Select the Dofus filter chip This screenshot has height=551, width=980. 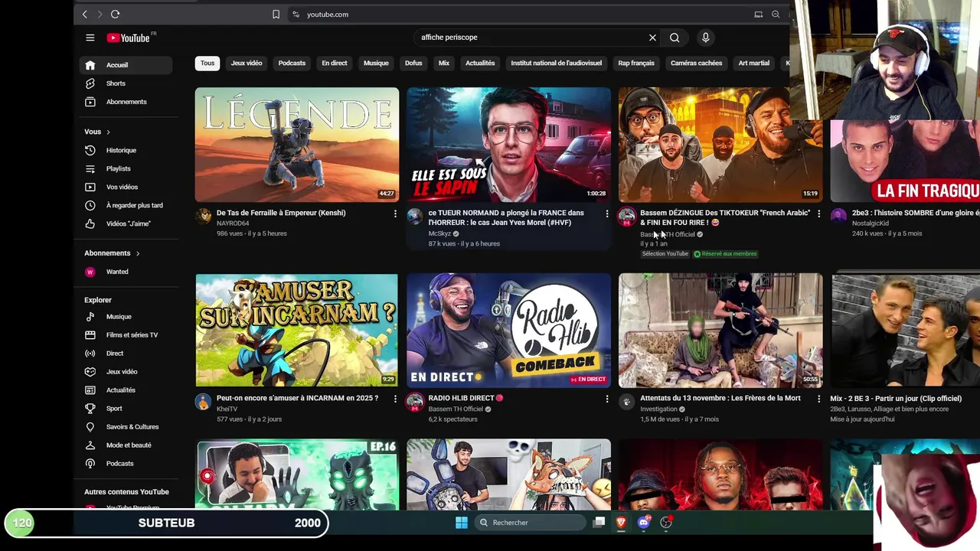(x=413, y=64)
